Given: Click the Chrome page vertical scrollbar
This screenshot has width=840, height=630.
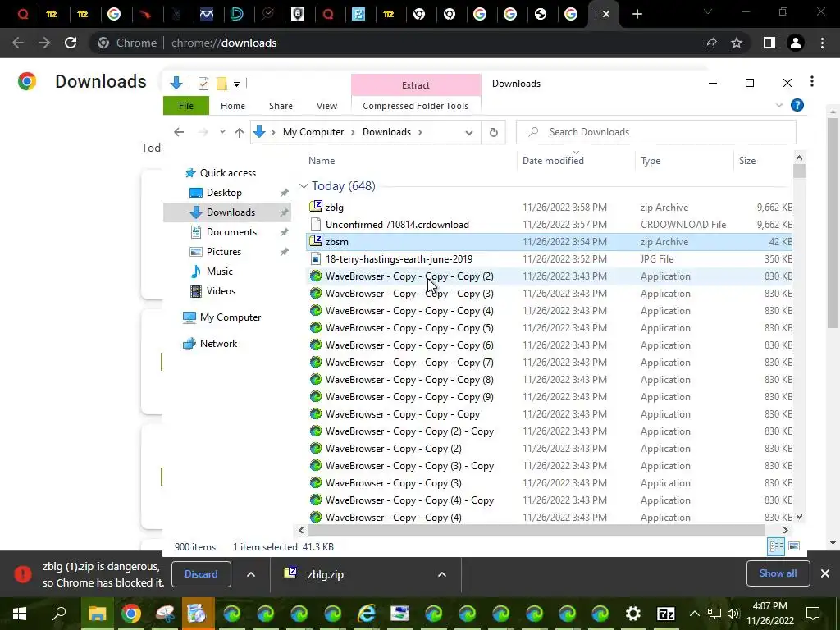Looking at the screenshot, I should point(833,222).
